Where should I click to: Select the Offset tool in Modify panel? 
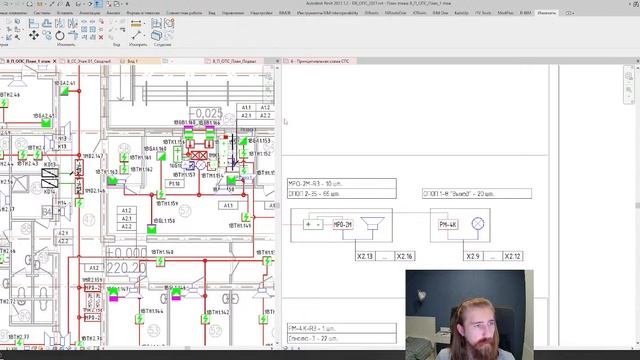point(47,24)
